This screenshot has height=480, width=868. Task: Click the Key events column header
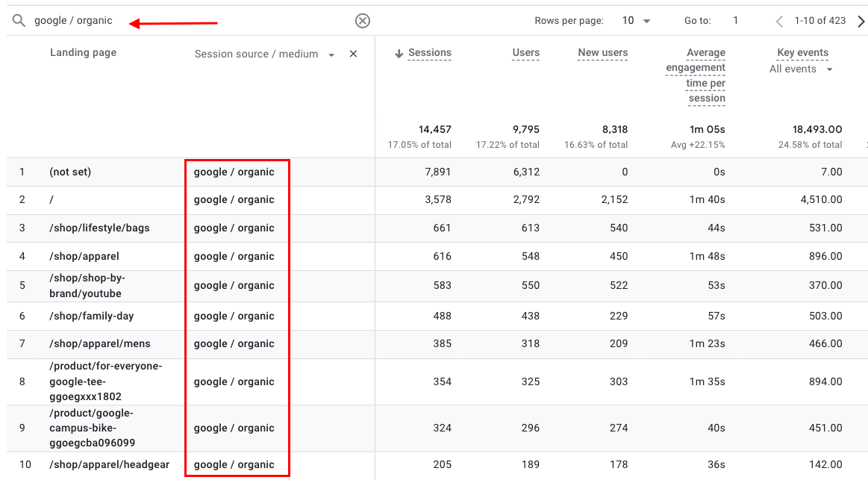click(x=802, y=52)
